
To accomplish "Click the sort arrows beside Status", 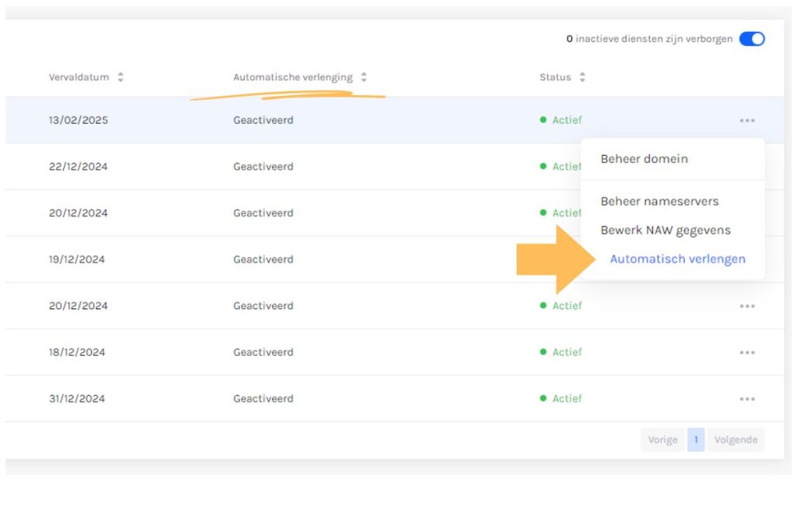I will (582, 78).
